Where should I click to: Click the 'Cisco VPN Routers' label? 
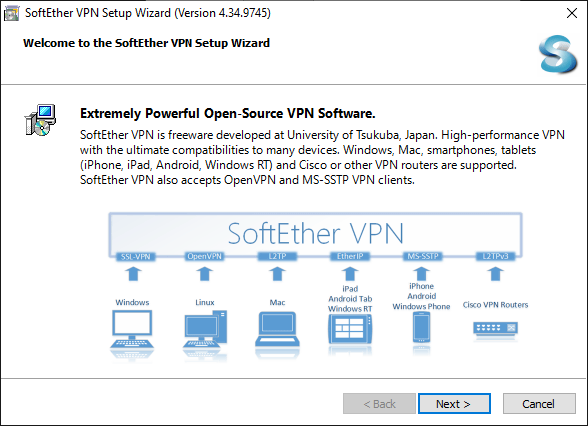coord(495,305)
